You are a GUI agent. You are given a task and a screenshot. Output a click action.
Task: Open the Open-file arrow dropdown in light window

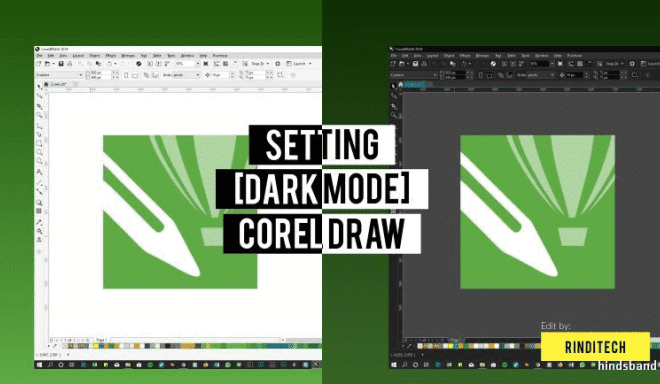click(x=53, y=64)
